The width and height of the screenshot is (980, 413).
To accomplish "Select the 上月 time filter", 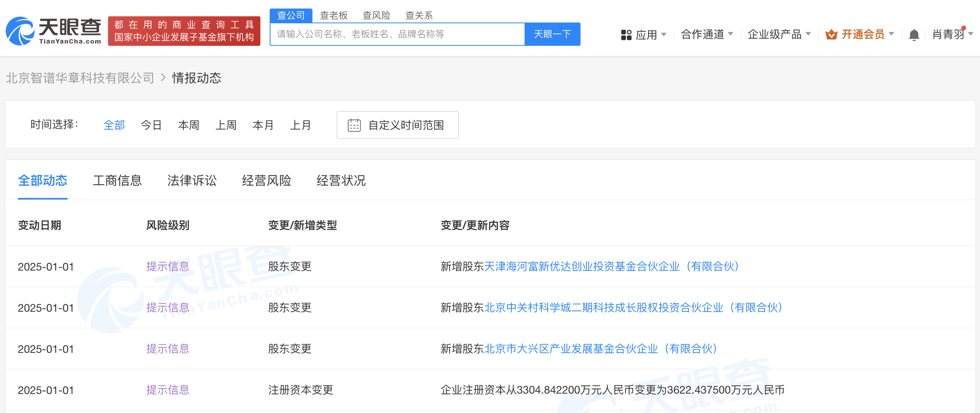I will 300,125.
